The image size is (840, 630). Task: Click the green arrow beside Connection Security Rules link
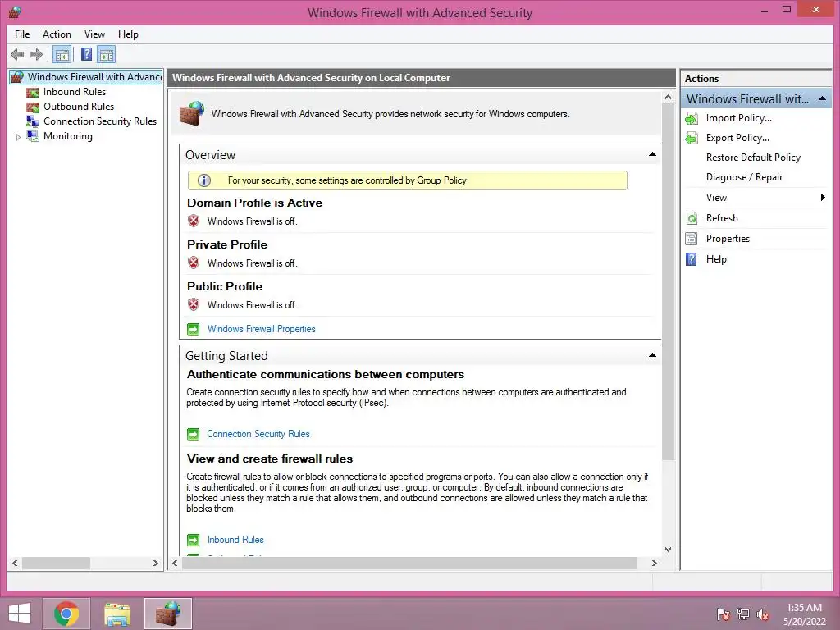pyautogui.click(x=193, y=434)
